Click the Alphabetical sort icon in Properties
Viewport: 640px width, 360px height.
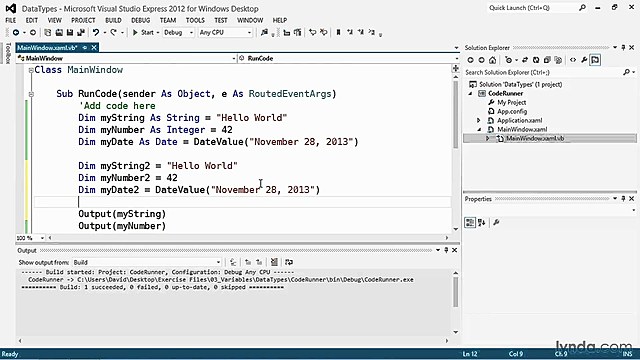click(x=482, y=222)
